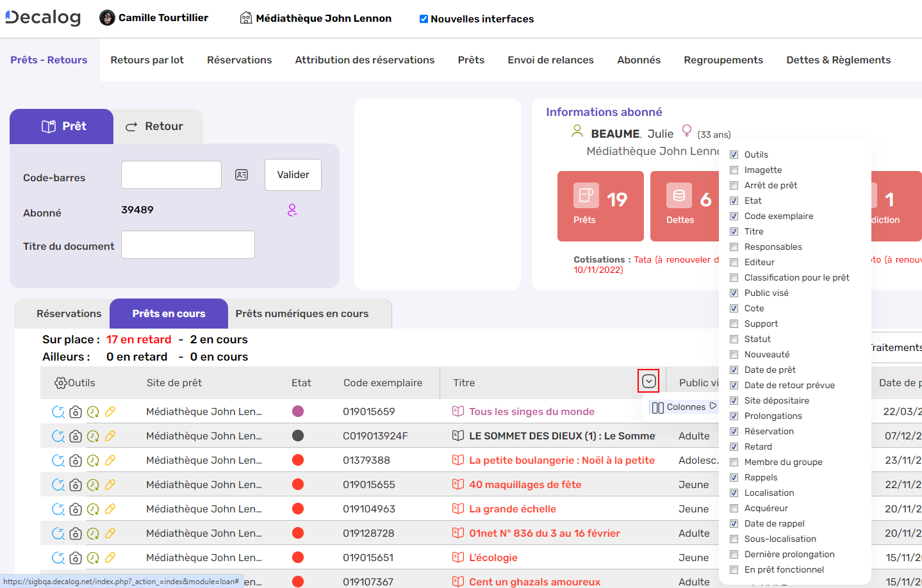Viewport: 922px width, 588px height.
Task: Check the Dernière prolongation column option
Action: (734, 554)
